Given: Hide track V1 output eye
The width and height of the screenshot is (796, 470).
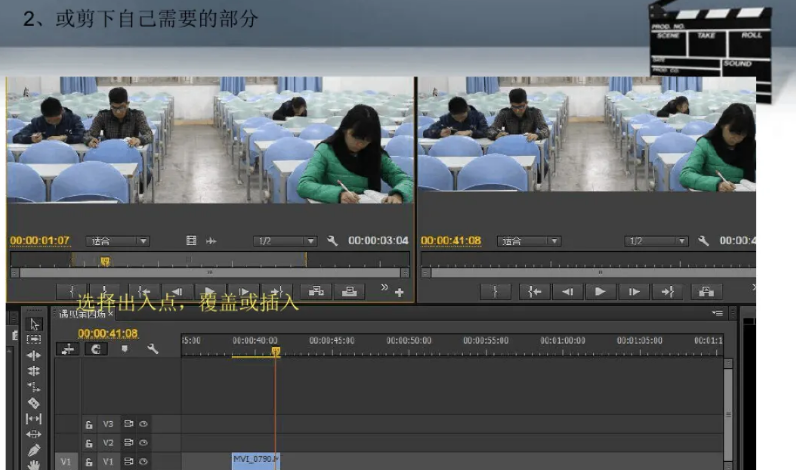Looking at the screenshot, I should click(x=144, y=461).
